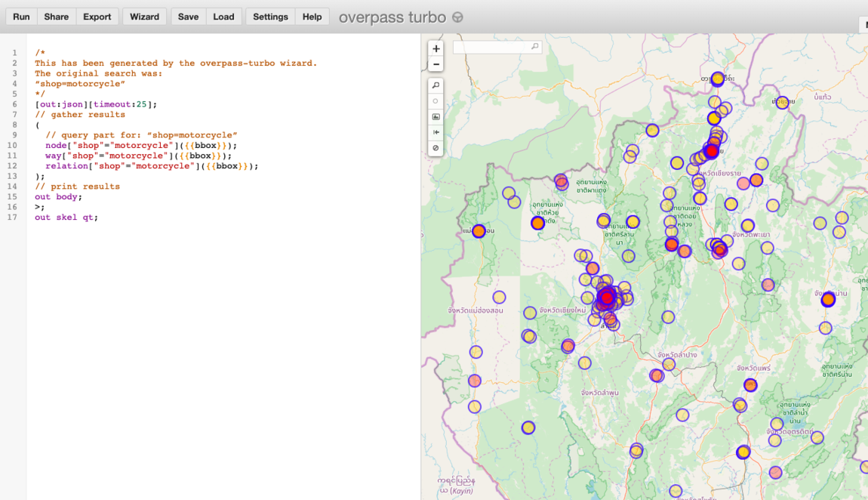Open the Export options

pos(97,17)
